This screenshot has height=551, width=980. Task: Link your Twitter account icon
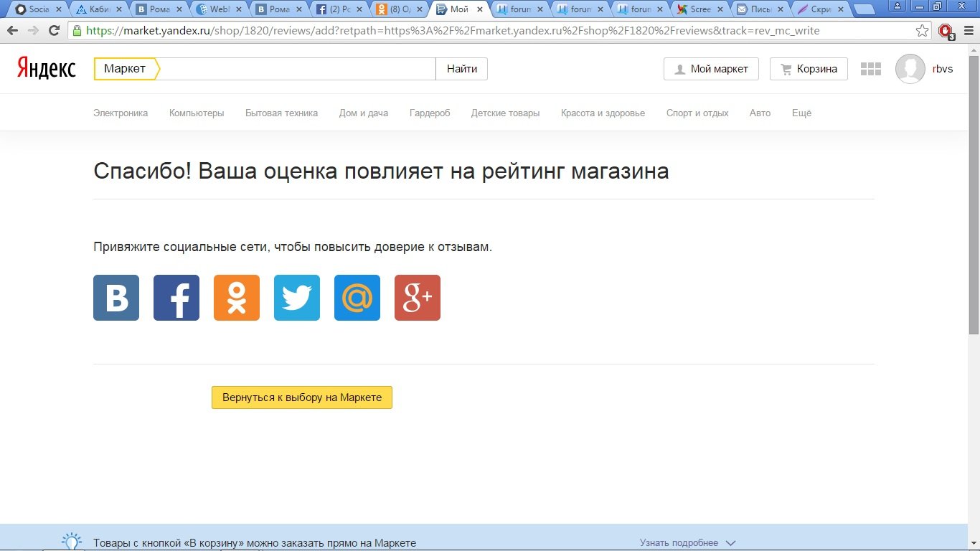297,298
